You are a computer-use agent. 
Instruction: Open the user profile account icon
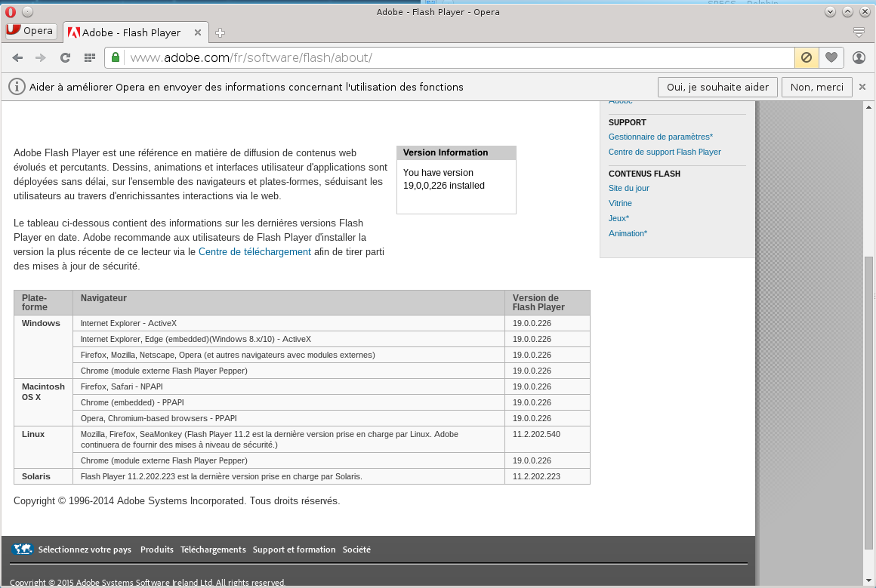pyautogui.click(x=859, y=57)
